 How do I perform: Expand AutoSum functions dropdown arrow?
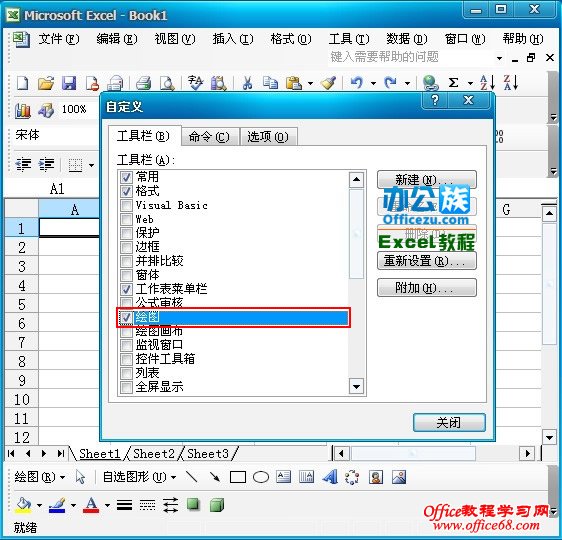[470, 84]
